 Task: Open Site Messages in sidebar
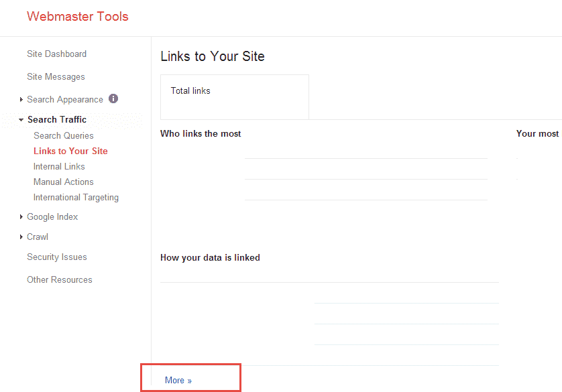pyautogui.click(x=56, y=76)
